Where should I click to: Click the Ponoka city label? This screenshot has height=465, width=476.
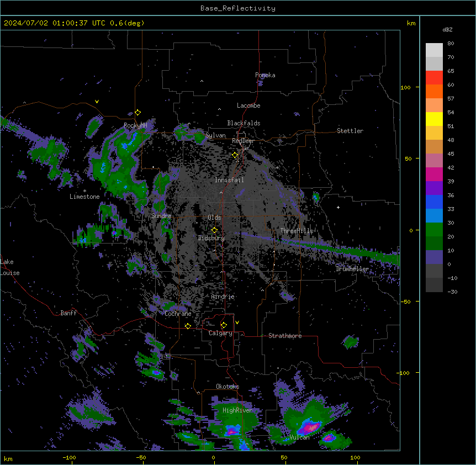[x=265, y=75]
